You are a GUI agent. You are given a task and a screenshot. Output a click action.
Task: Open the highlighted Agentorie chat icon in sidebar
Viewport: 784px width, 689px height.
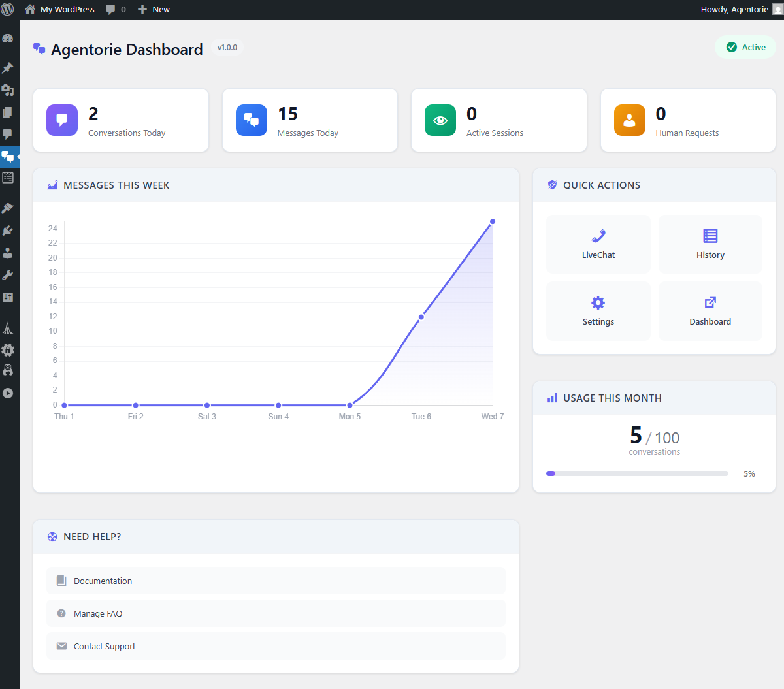pyautogui.click(x=8, y=157)
